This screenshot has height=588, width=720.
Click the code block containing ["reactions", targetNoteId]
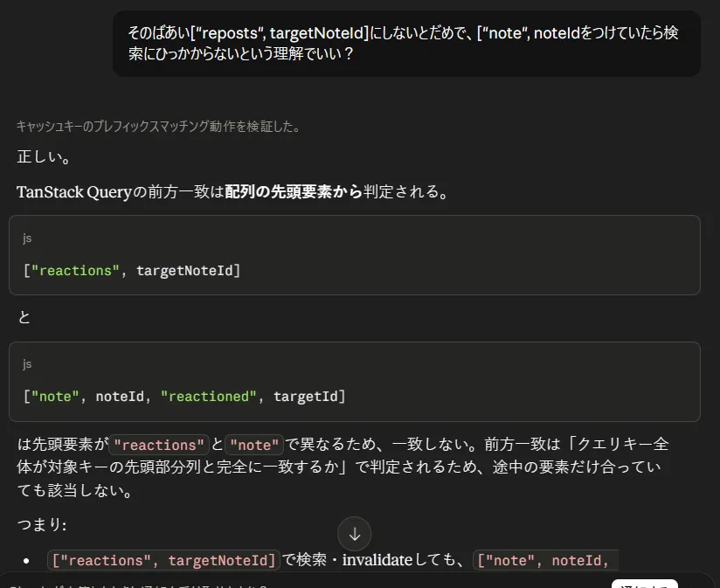pyautogui.click(x=355, y=255)
